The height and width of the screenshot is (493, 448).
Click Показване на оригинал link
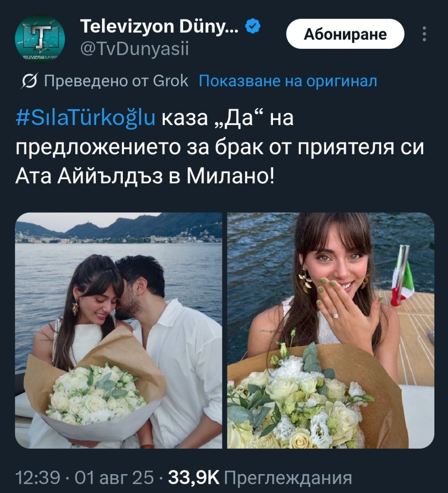pyautogui.click(x=288, y=81)
